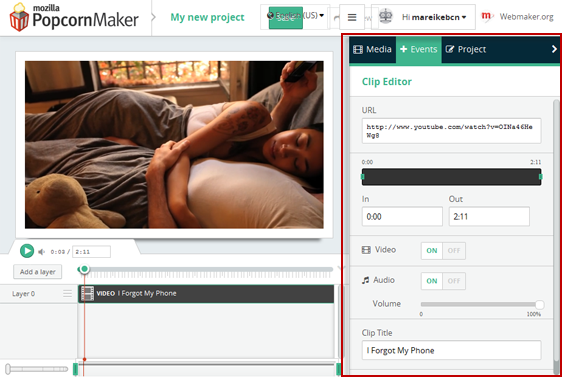Click the Add a layer button

38,272
